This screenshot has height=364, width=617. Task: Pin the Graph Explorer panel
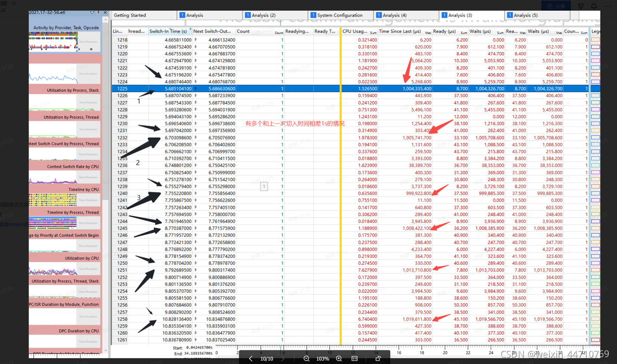99,12
